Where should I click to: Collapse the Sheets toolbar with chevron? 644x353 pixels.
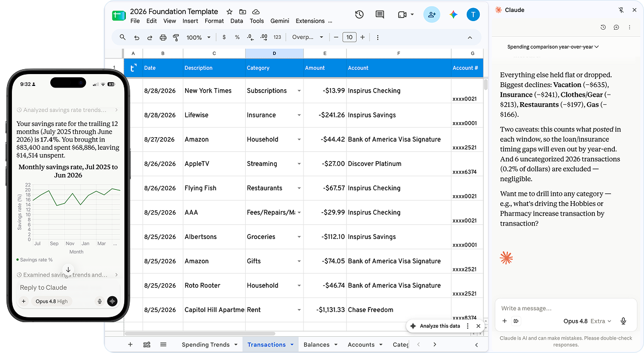pos(470,37)
